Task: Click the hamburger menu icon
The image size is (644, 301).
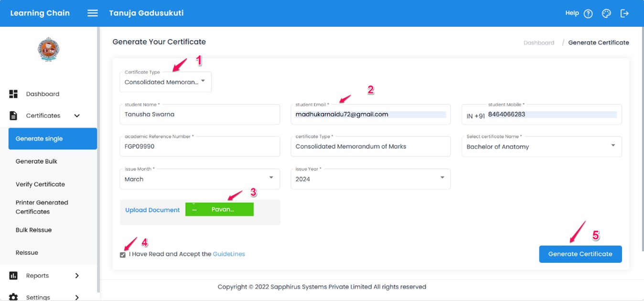Action: coord(93,13)
